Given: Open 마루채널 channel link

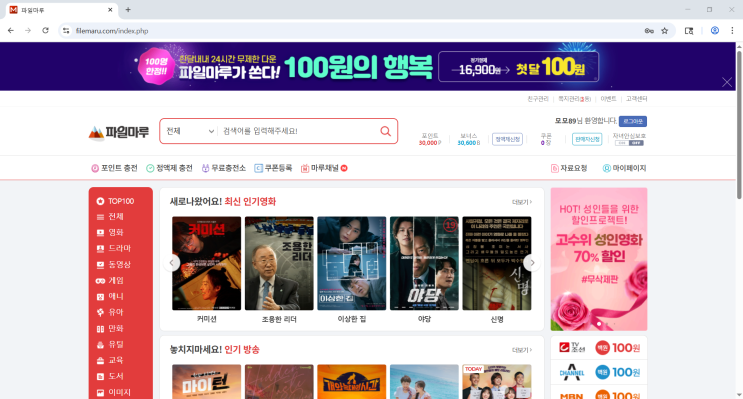Looking at the screenshot, I should (x=324, y=168).
